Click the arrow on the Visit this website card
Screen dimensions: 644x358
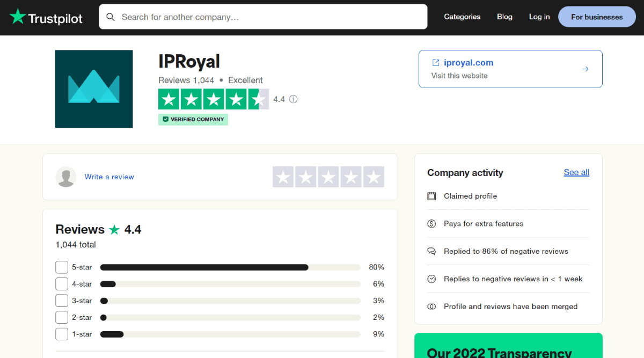tap(586, 69)
